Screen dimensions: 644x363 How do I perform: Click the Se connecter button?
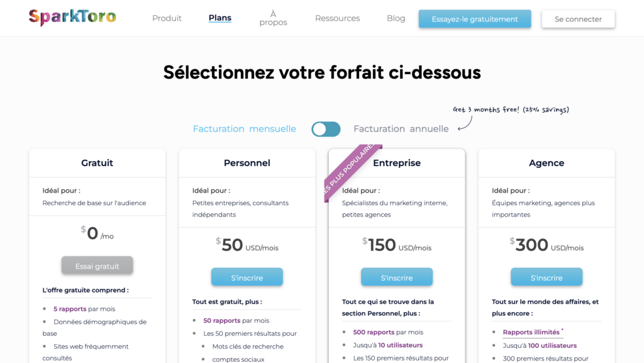pos(578,19)
